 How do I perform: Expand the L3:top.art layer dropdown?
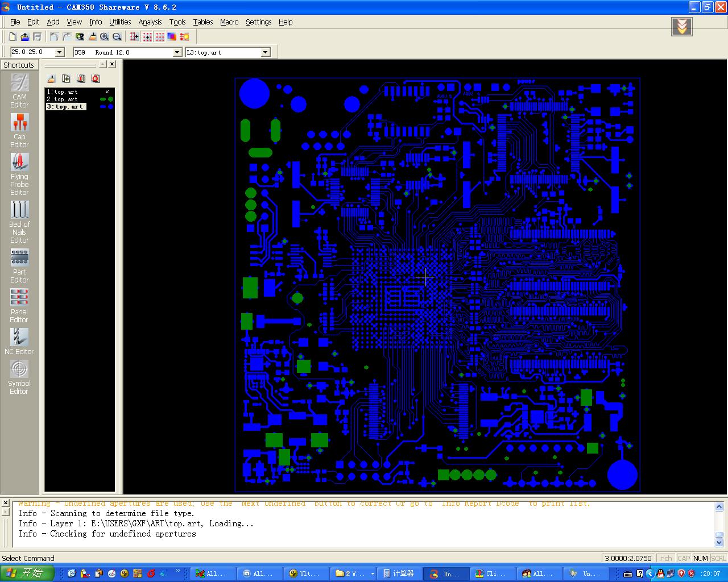[x=265, y=52]
